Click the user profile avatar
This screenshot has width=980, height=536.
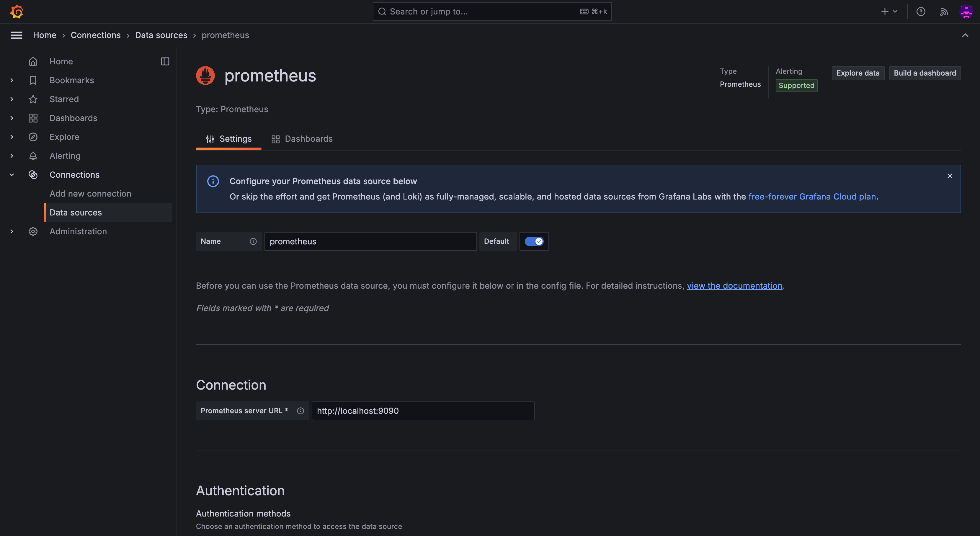[x=966, y=12]
